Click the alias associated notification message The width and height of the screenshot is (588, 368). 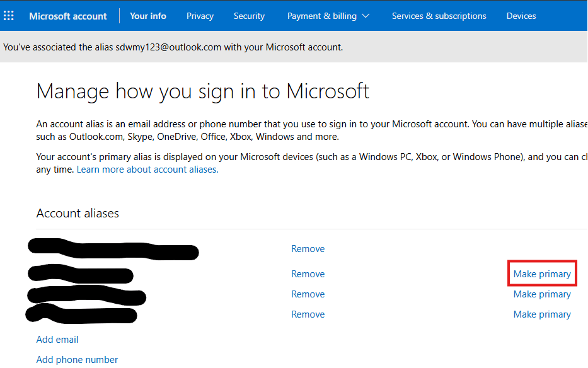173,47
